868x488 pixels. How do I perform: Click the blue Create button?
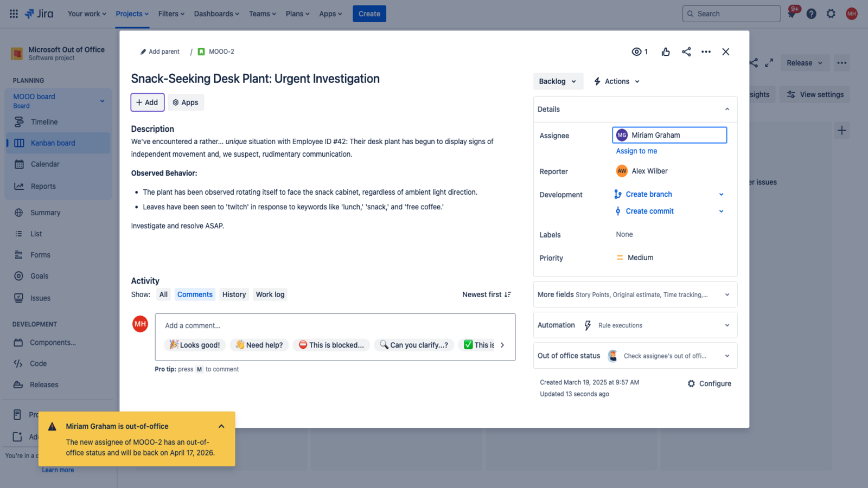(369, 14)
